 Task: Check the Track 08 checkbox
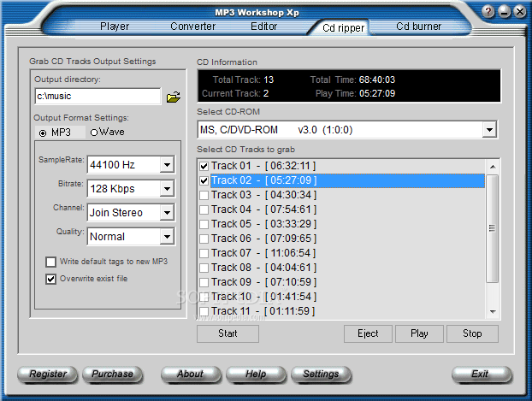click(x=204, y=268)
